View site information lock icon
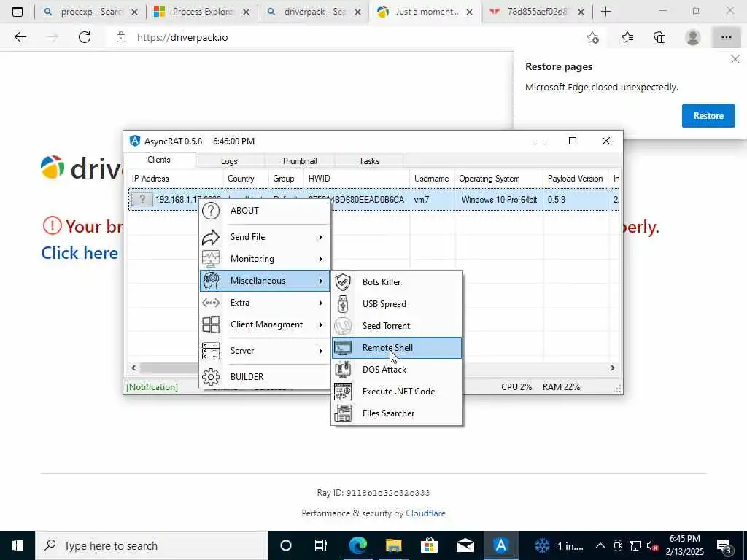 coord(121,37)
